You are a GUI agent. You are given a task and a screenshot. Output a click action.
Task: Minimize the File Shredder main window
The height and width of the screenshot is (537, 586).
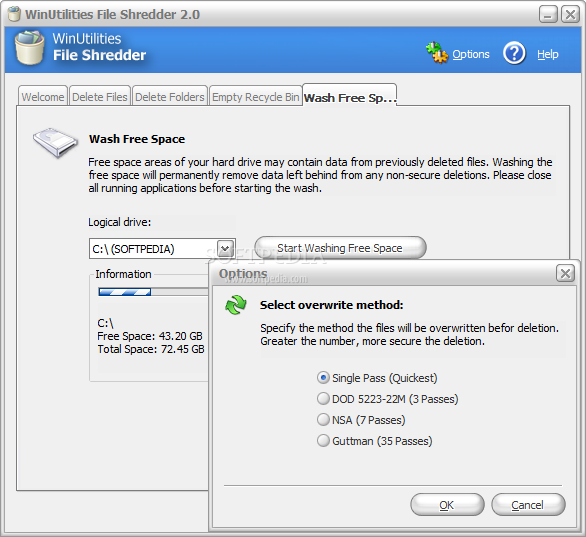click(548, 15)
